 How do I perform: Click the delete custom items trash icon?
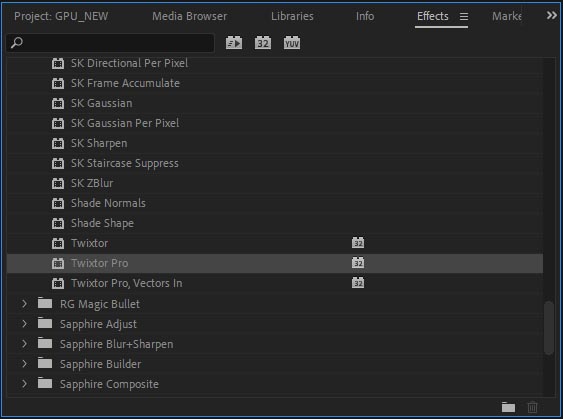(x=532, y=407)
